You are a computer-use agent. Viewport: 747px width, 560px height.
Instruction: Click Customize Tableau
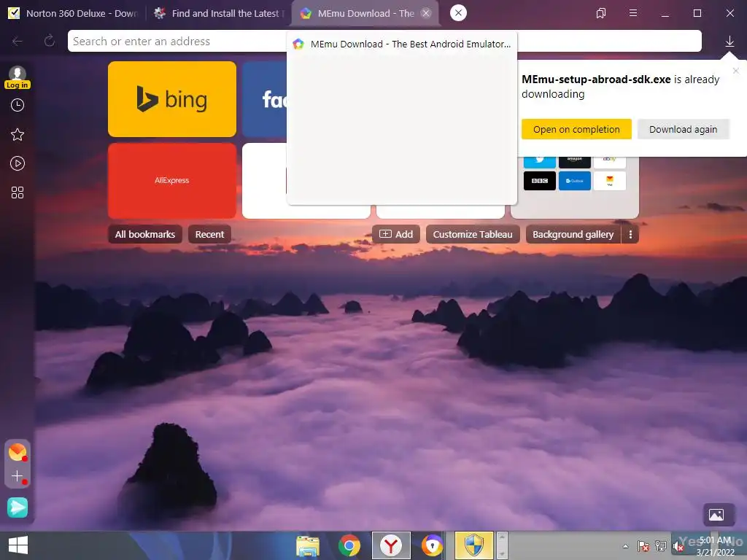(x=473, y=234)
